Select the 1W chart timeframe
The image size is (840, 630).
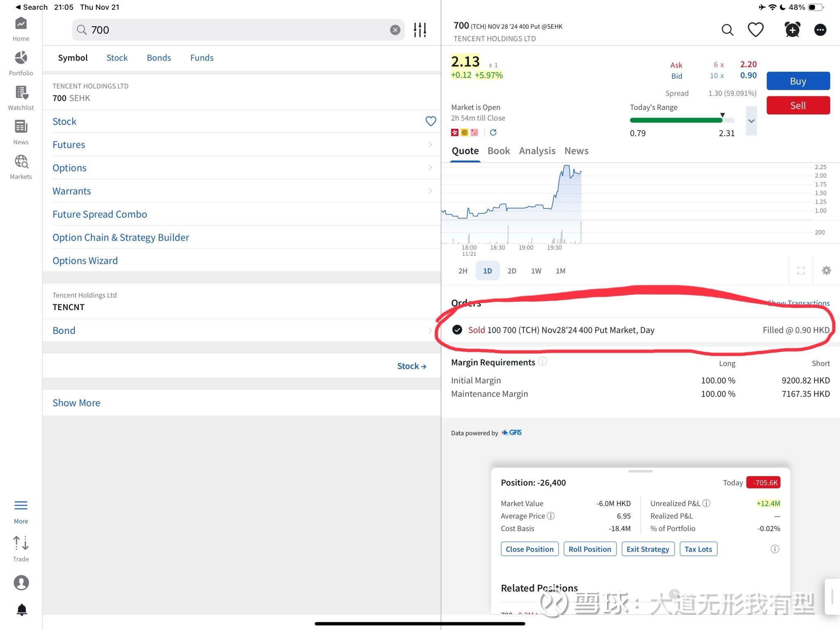pyautogui.click(x=536, y=271)
